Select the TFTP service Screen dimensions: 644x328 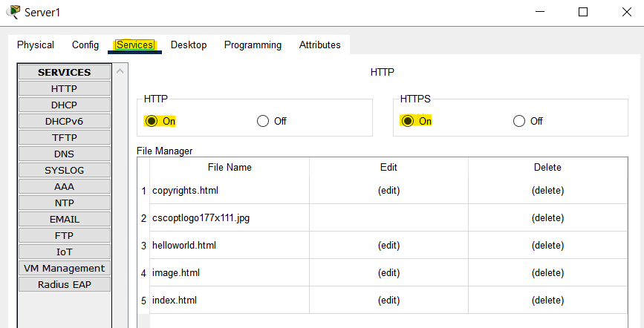pos(65,137)
